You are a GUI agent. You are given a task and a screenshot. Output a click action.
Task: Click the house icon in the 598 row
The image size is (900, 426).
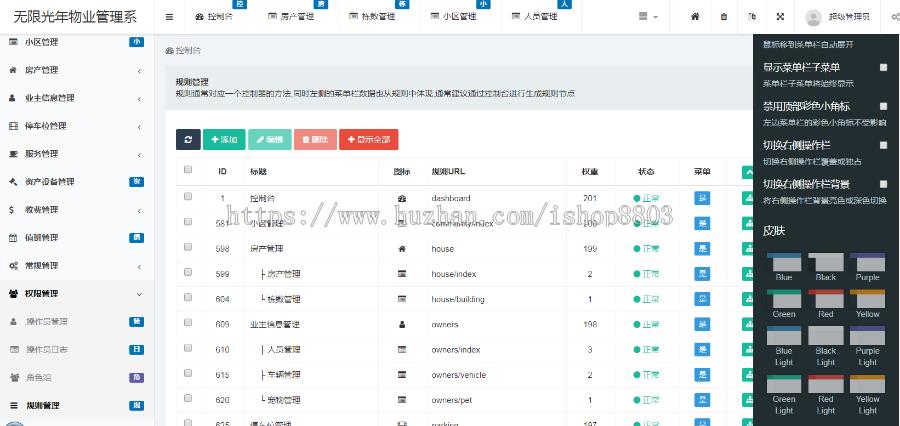402,249
